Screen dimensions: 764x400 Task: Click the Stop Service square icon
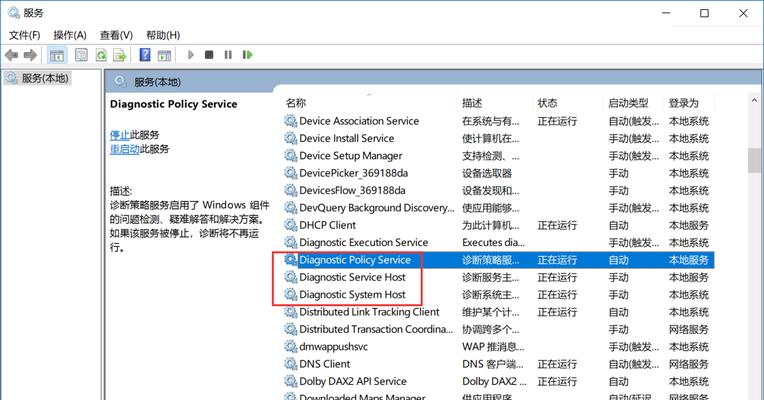pos(209,55)
